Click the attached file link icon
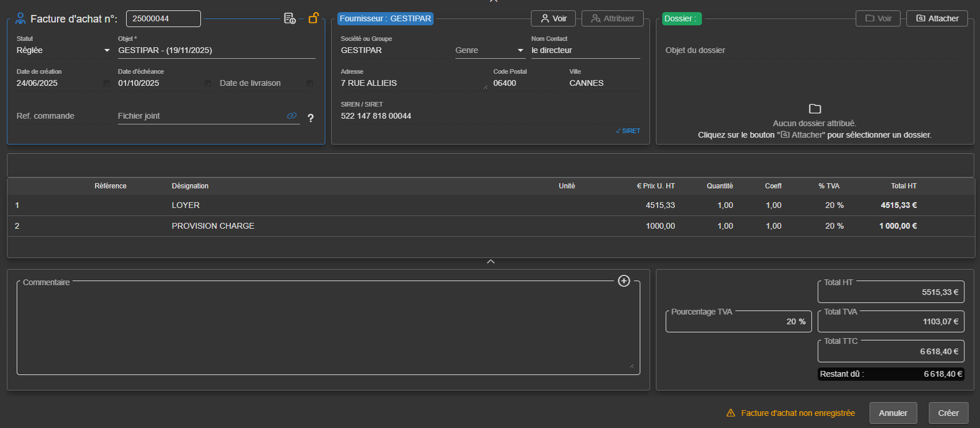Screen dimensions: 980x428 point(292,116)
